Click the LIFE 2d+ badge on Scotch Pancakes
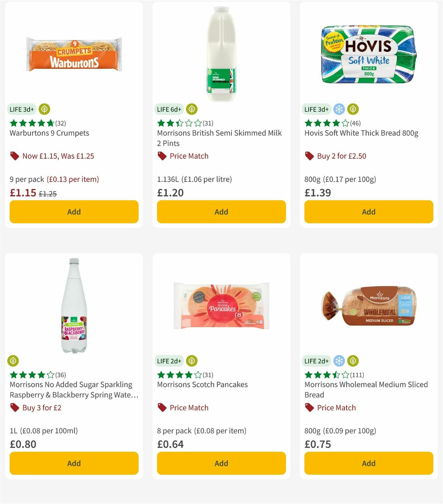The image size is (443, 504). (169, 361)
